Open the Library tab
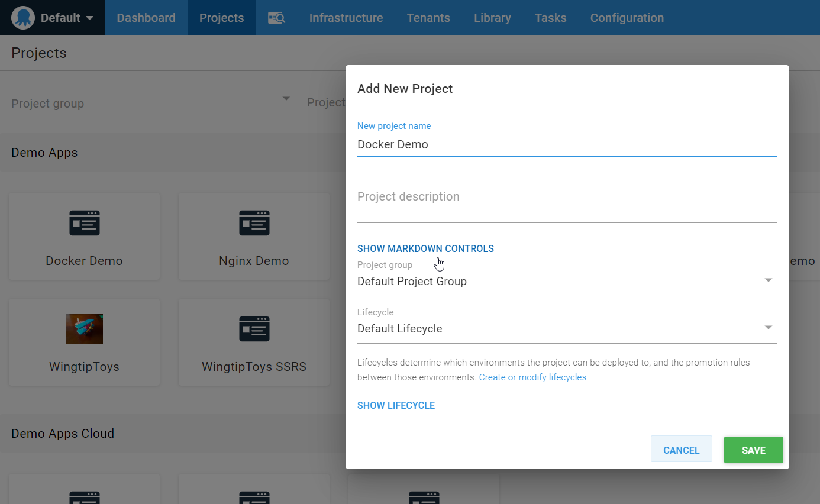The width and height of the screenshot is (820, 504). (x=492, y=18)
